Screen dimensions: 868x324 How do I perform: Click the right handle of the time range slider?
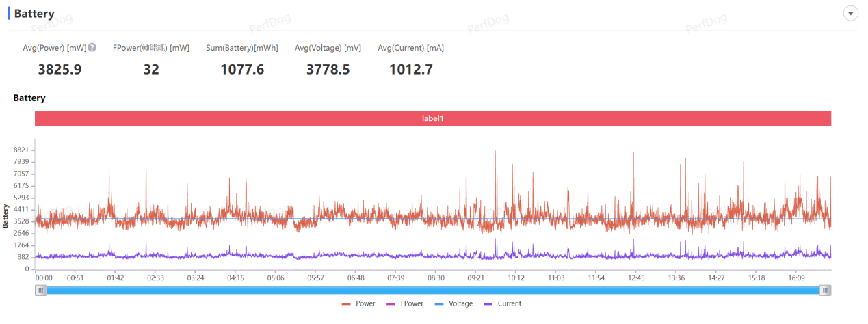click(x=826, y=291)
